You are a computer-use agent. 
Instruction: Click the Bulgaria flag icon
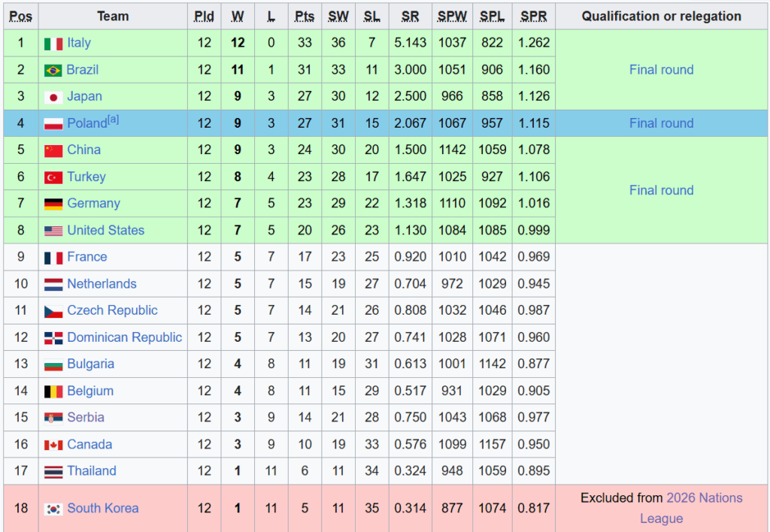[53, 364]
